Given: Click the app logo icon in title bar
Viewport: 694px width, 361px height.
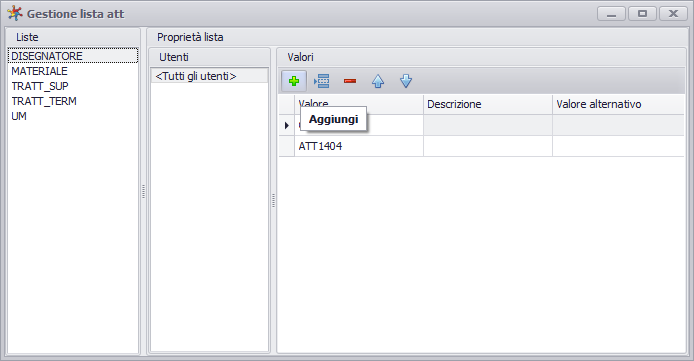Looking at the screenshot, I should [15, 13].
